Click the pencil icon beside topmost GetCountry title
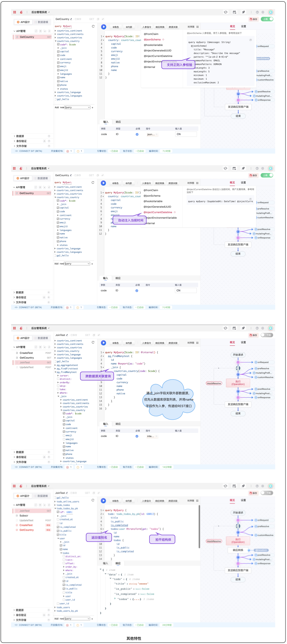The image size is (287, 644). pos(71,19)
